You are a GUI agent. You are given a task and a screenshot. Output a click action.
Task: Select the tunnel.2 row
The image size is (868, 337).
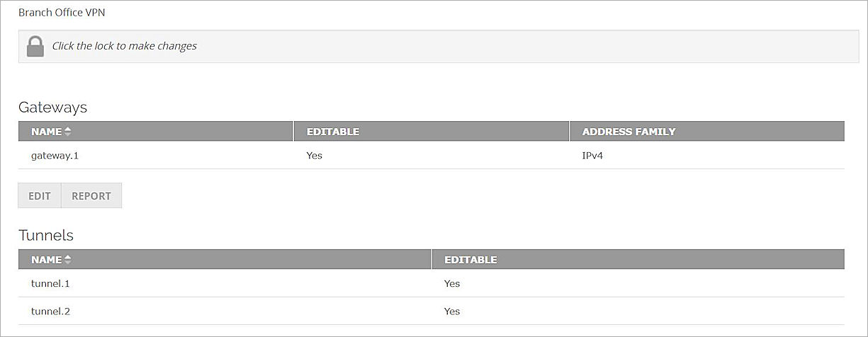50,311
